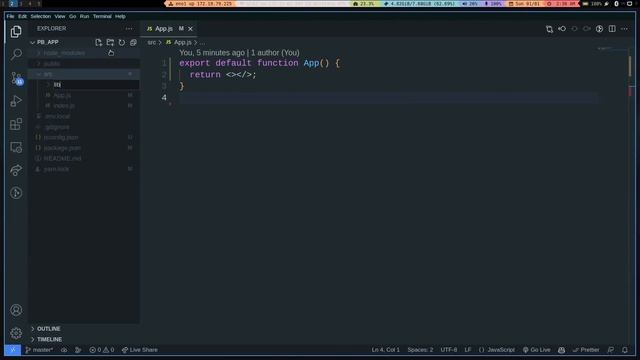This screenshot has height=360, width=640.
Task: Start Live Share from status bar
Action: point(140,350)
